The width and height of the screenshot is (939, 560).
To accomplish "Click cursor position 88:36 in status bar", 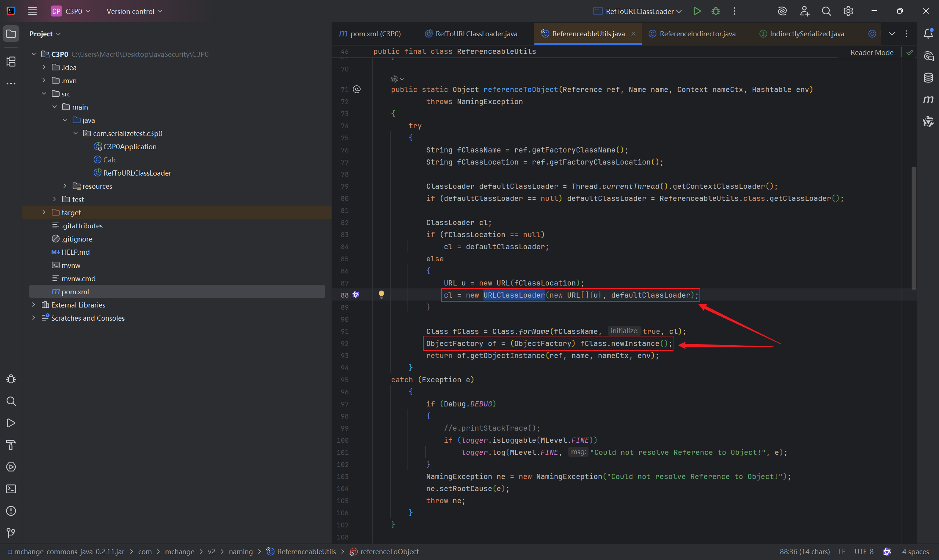I will [805, 552].
